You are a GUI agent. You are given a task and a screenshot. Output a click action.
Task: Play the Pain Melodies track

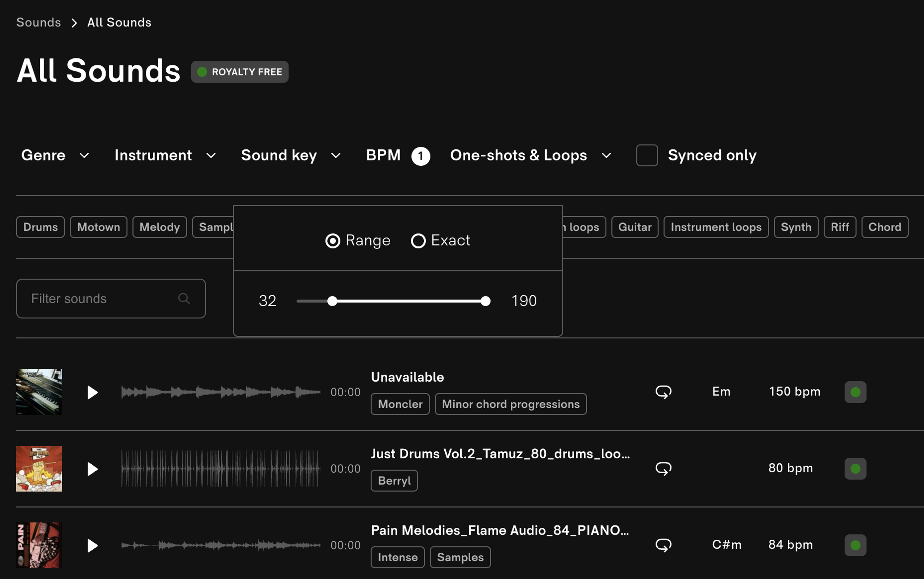92,545
